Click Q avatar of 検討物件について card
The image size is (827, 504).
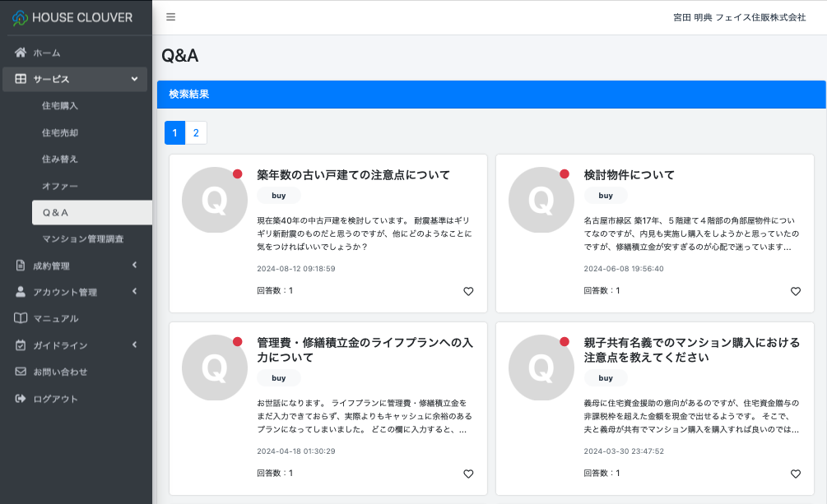point(541,200)
